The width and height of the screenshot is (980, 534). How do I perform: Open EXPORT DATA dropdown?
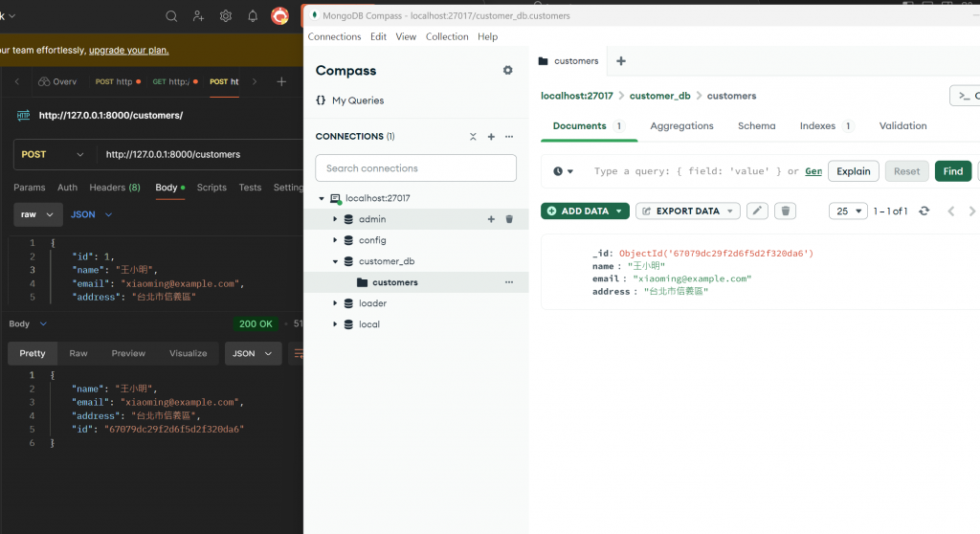click(687, 211)
